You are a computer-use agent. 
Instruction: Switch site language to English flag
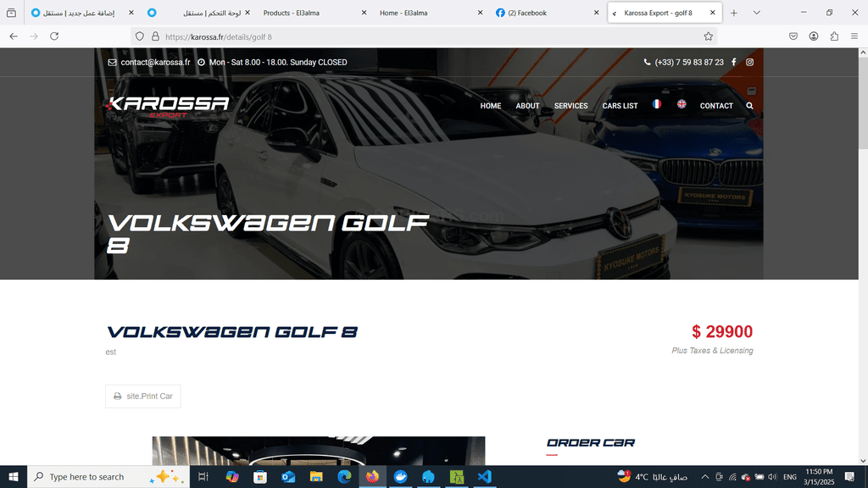682,104
